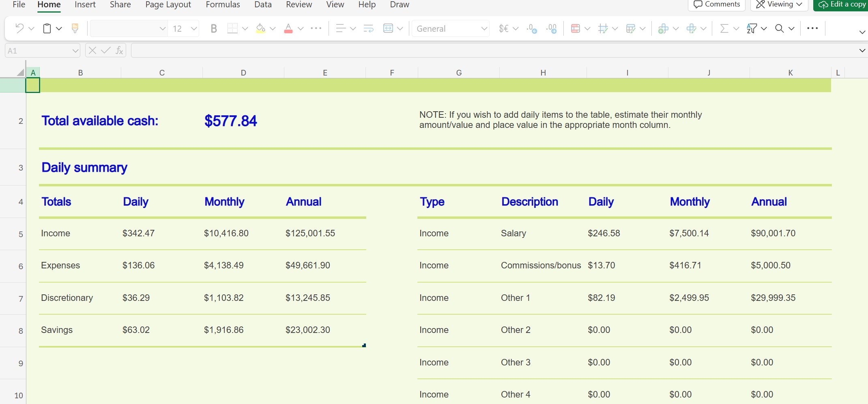Open the Comments panel
The image size is (868, 404).
(x=716, y=4)
